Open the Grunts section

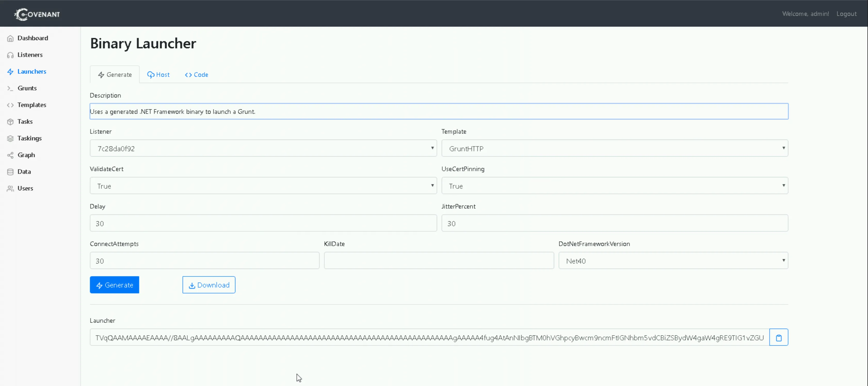pos(27,88)
